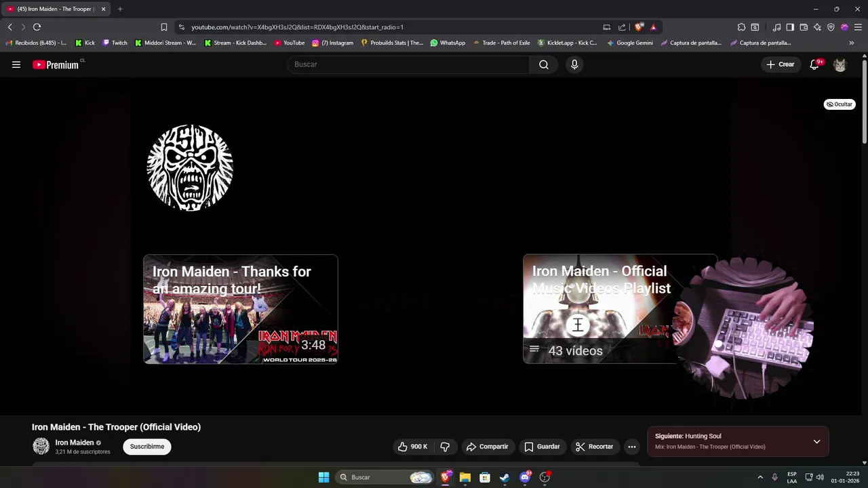868x488 pixels.
Task: Open the Brave VPN shield icon
Action: click(x=831, y=27)
